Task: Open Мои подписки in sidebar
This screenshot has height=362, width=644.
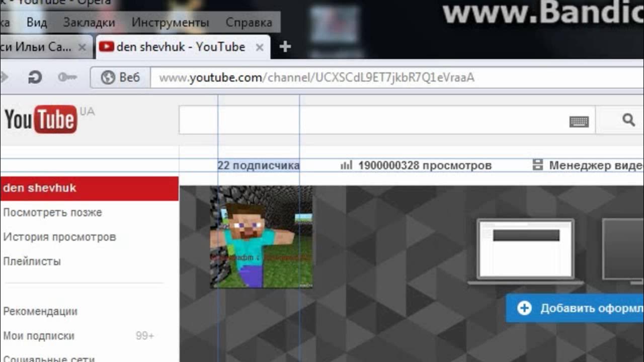Action: point(39,336)
